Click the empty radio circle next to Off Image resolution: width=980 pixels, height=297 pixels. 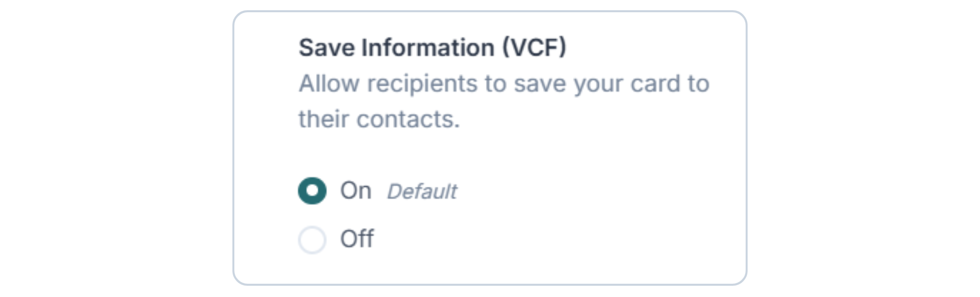click(x=312, y=237)
